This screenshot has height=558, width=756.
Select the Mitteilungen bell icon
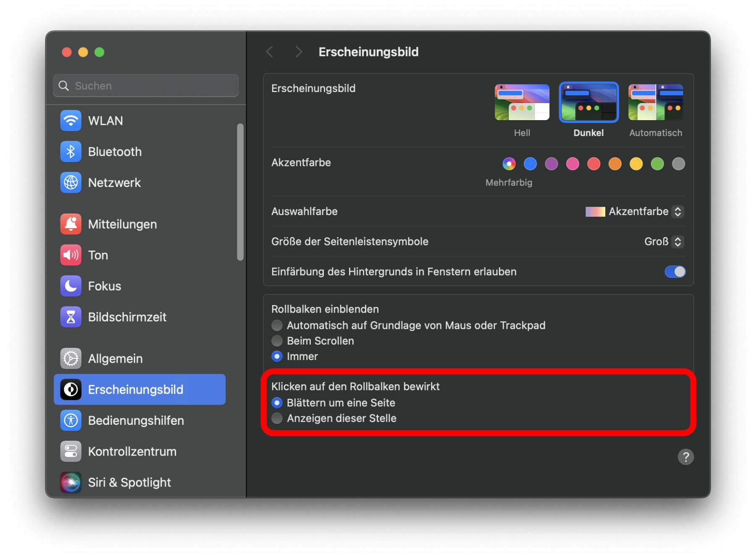71,224
